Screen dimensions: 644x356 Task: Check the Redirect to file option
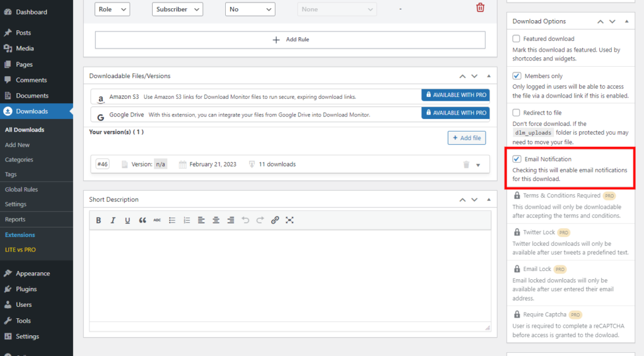516,113
